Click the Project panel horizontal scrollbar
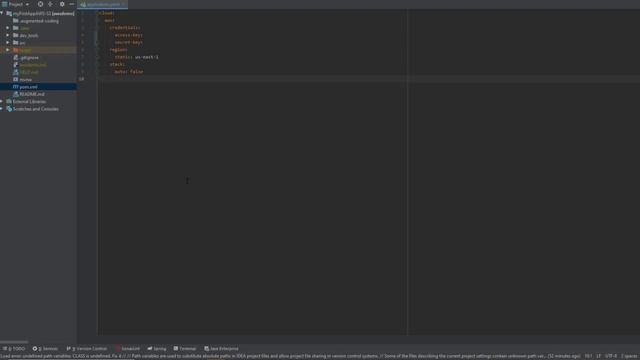 14,342
